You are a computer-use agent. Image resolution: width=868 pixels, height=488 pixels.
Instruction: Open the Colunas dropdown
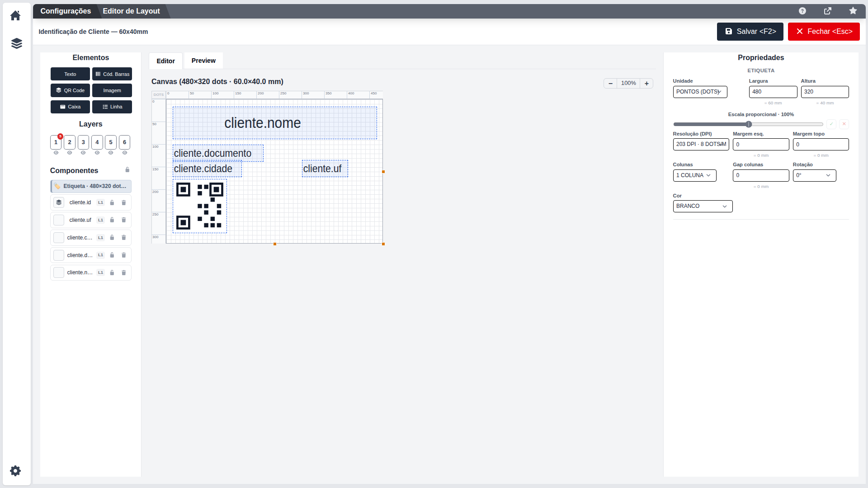click(x=694, y=175)
